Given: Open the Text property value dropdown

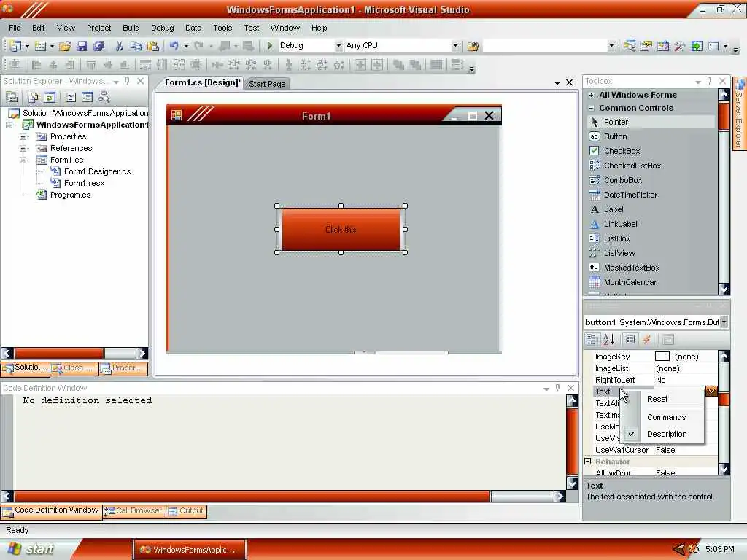Looking at the screenshot, I should coord(711,392).
